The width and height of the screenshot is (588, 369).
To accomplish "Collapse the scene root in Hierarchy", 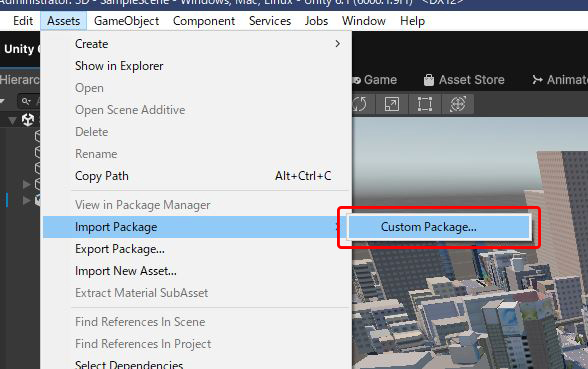I will click(12, 120).
